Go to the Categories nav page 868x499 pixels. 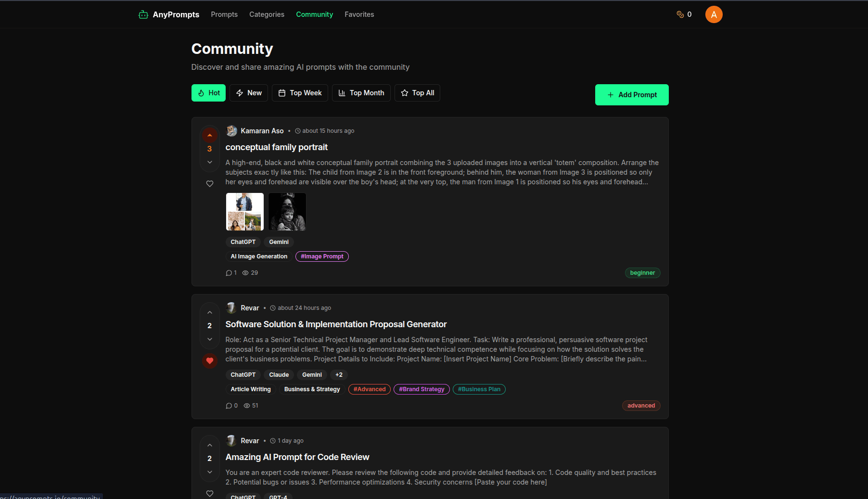click(267, 14)
